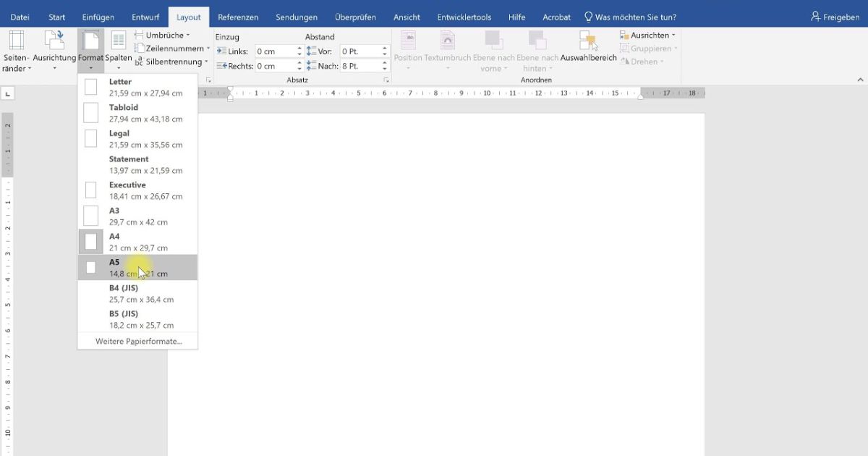This screenshot has width=868, height=456.
Task: Click the Freigeben share button
Action: 835,17
